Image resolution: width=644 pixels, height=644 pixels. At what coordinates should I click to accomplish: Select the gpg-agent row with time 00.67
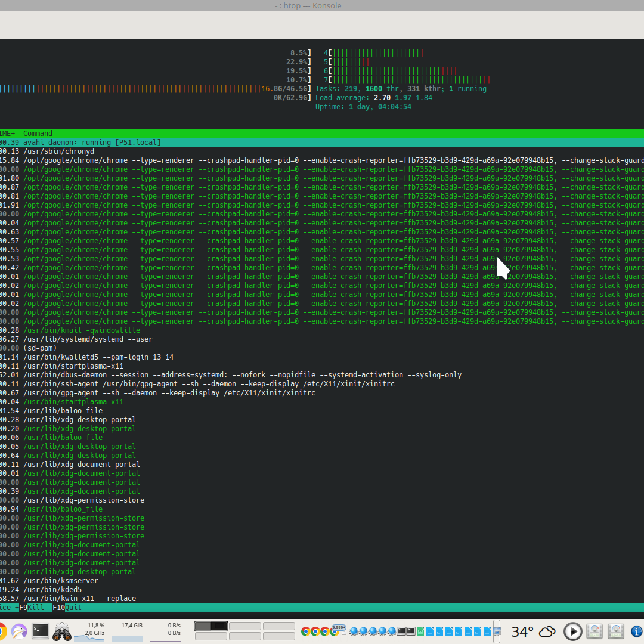322,393
